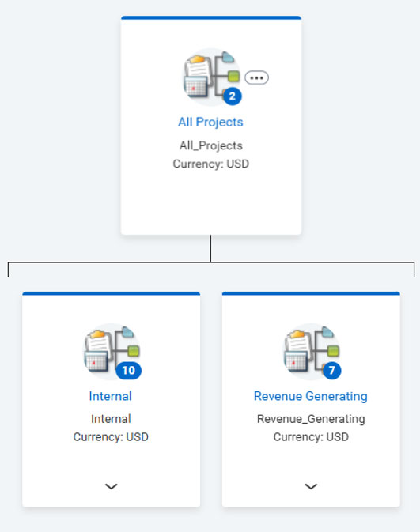Open the Internal link

[111, 396]
